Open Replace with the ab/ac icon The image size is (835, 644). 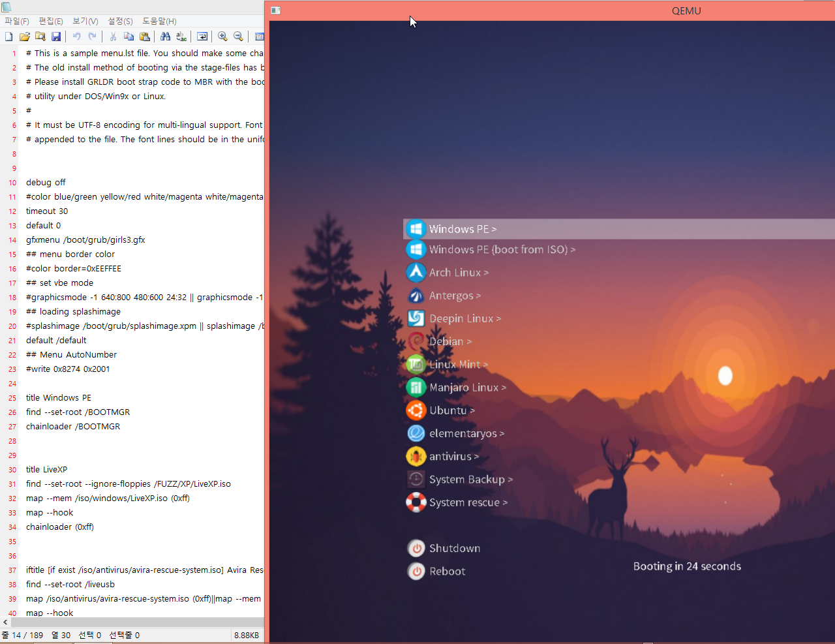(181, 37)
